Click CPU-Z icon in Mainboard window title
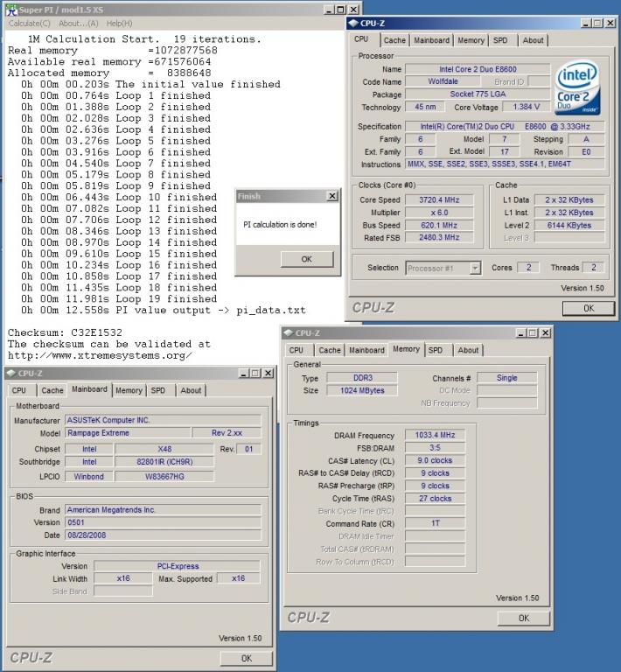Image resolution: width=621 pixels, height=672 pixels. [11, 374]
